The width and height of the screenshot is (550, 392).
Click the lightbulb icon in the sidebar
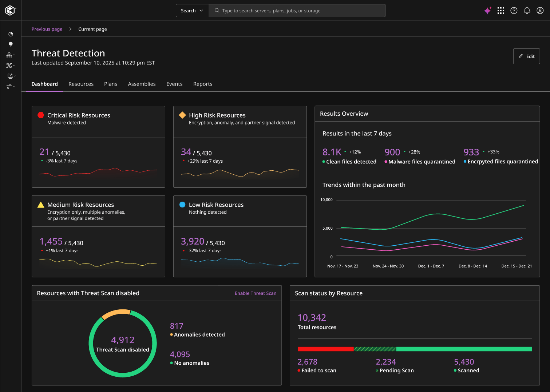11,44
